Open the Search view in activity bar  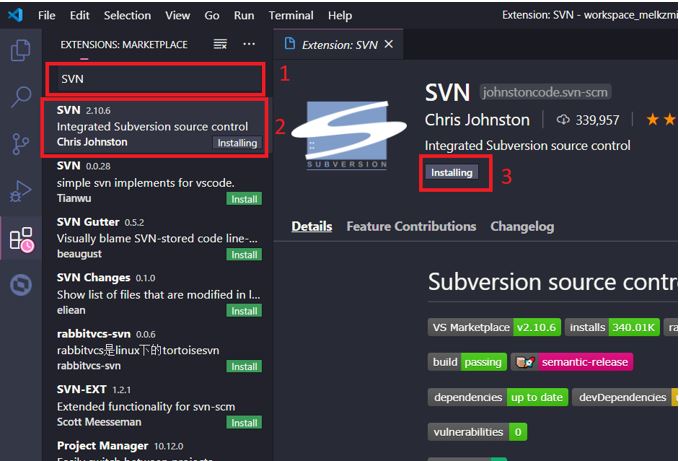click(20, 97)
